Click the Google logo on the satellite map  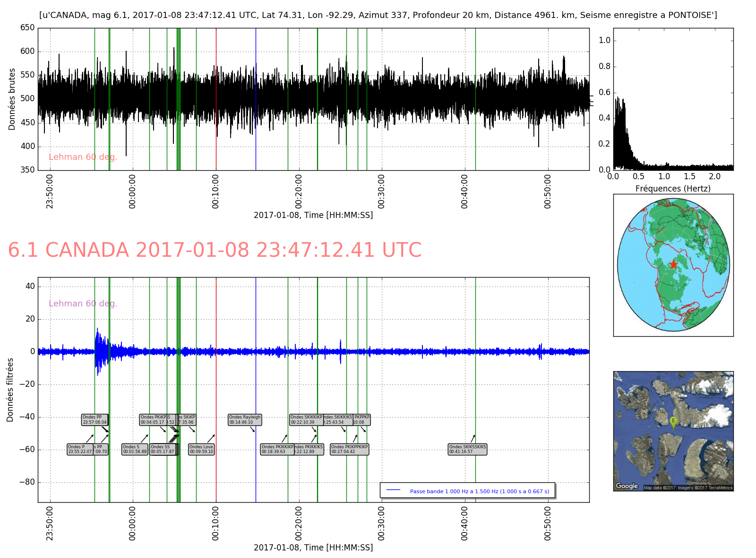(627, 486)
